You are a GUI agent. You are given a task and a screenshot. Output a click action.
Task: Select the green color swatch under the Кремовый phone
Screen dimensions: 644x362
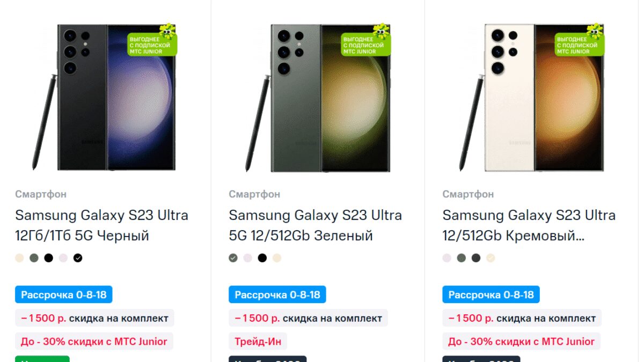tap(461, 258)
